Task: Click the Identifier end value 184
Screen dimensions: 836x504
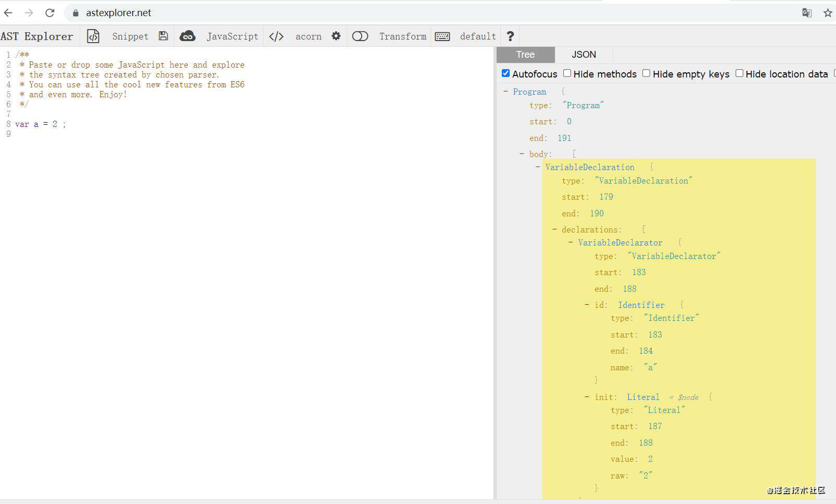Action: pos(645,351)
